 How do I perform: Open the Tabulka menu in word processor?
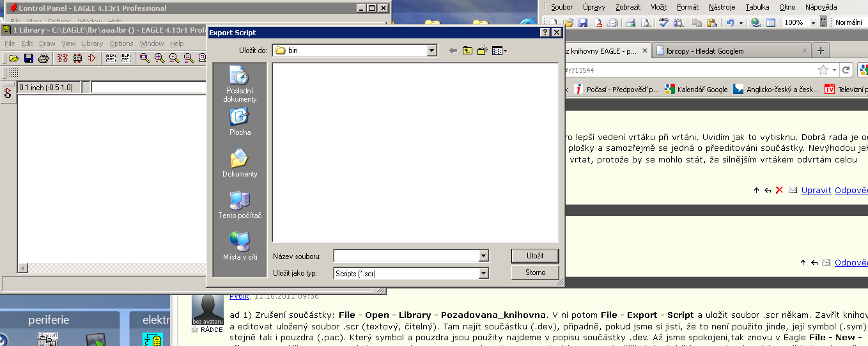pyautogui.click(x=757, y=7)
